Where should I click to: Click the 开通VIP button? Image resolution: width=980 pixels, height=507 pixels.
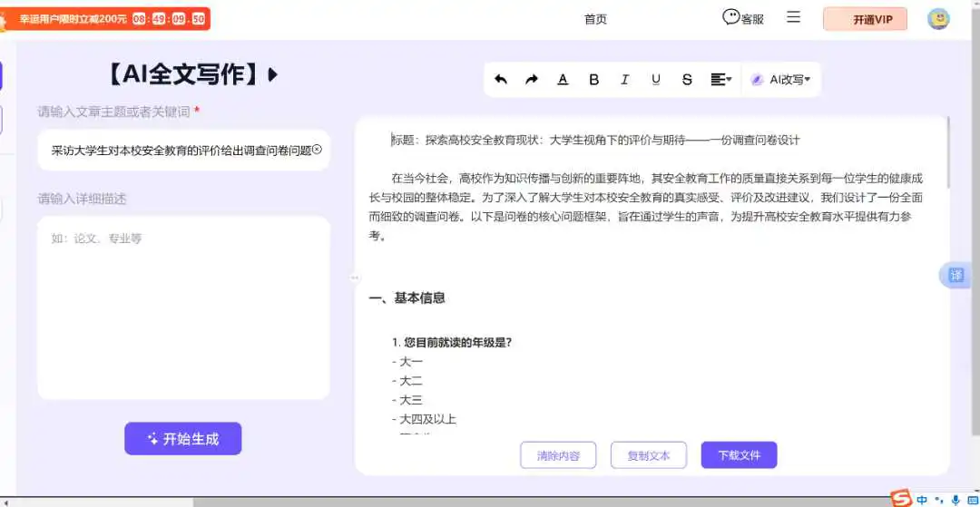[865, 19]
